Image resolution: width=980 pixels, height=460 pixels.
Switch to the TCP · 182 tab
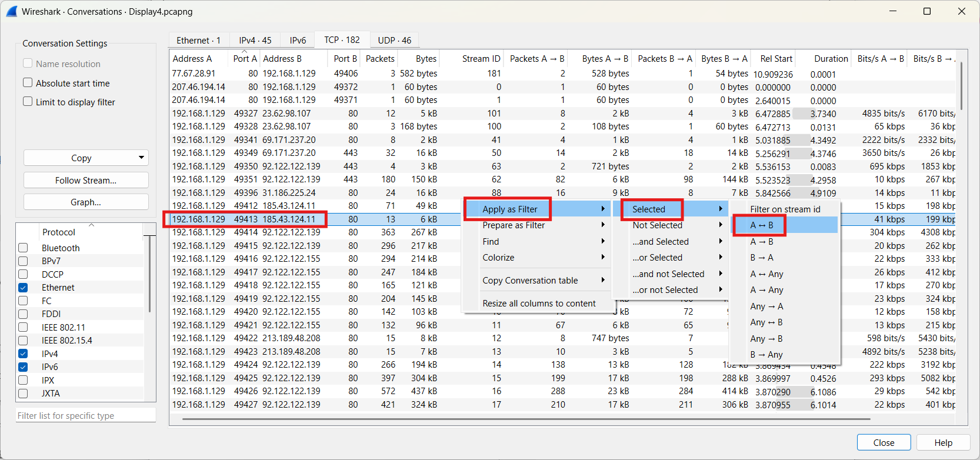342,39
